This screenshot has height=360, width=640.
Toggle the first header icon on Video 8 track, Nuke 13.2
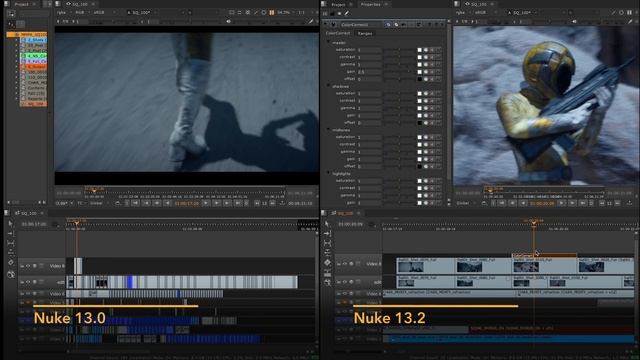click(x=338, y=264)
